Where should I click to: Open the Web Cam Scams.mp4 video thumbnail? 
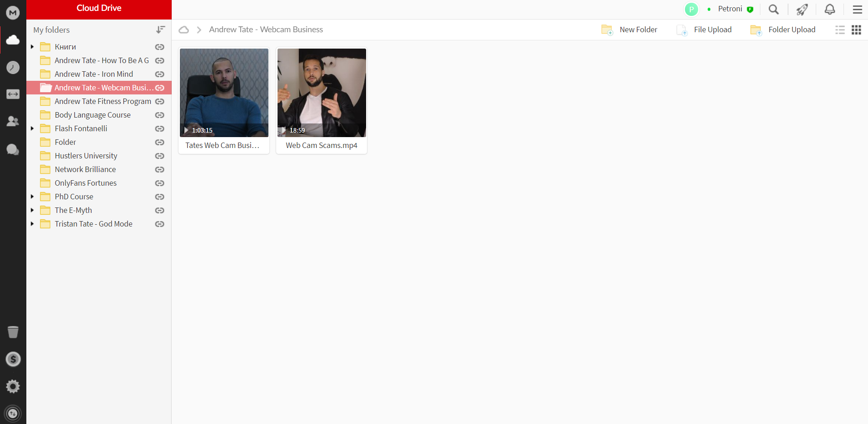pos(322,93)
